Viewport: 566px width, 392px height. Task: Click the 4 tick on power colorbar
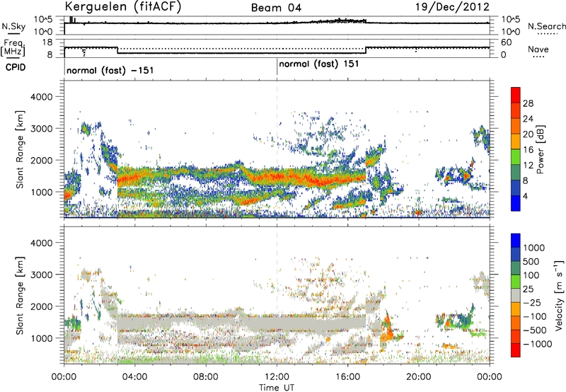(x=525, y=196)
